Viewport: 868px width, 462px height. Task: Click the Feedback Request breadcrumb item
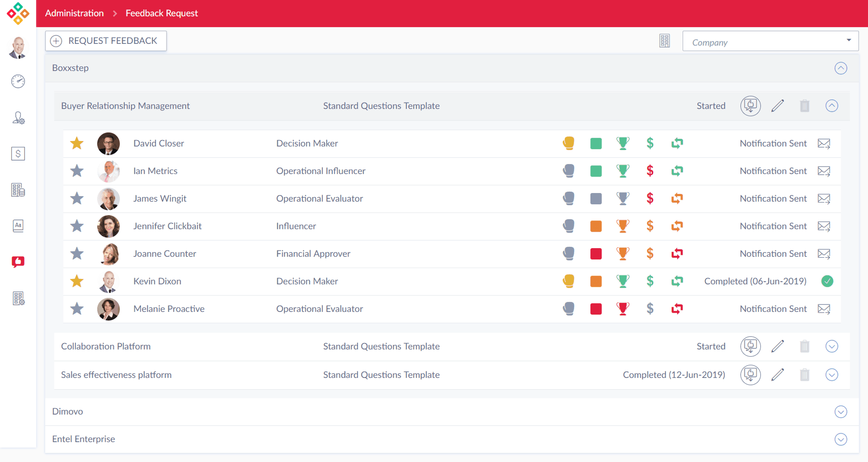pos(161,13)
